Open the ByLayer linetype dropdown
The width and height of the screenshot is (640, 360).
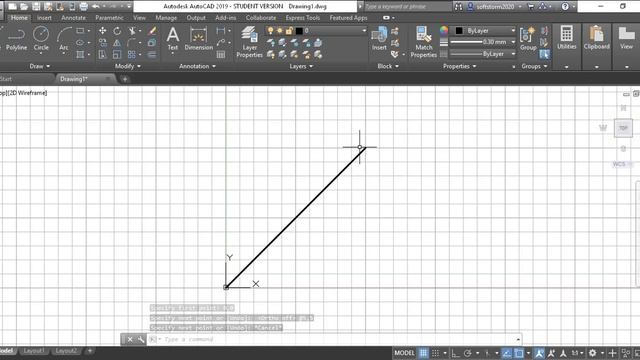click(x=483, y=54)
